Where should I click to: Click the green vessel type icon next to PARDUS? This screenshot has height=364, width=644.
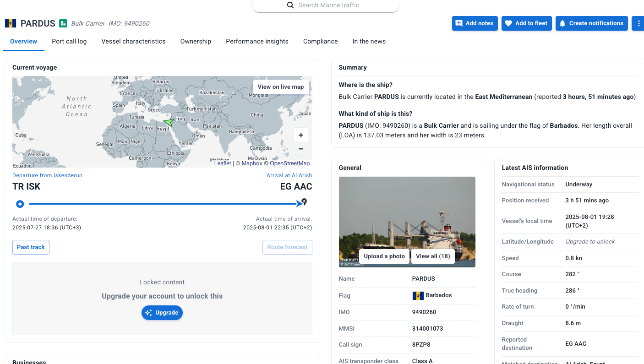63,23
